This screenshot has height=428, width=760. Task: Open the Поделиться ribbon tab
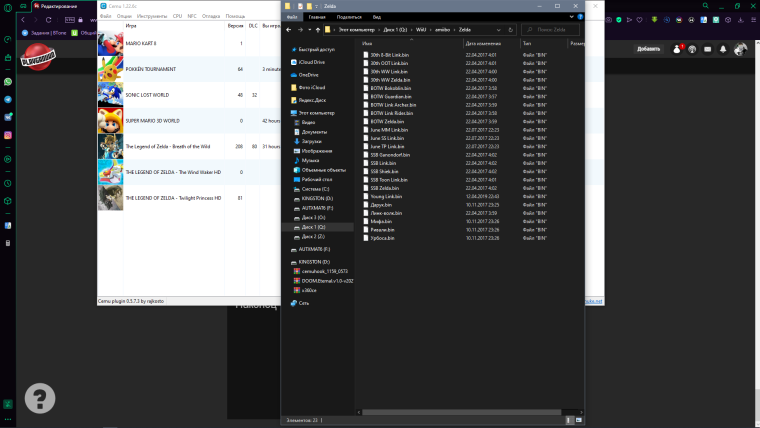(349, 17)
